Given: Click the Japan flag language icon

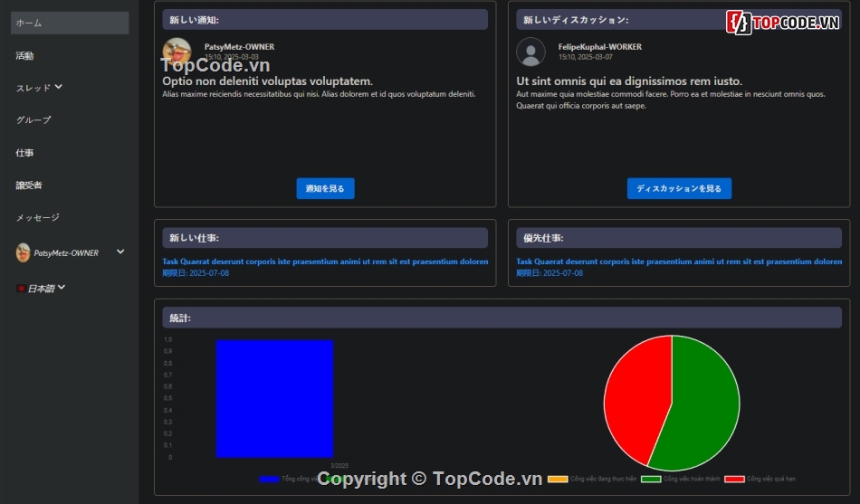Looking at the screenshot, I should tap(21, 289).
